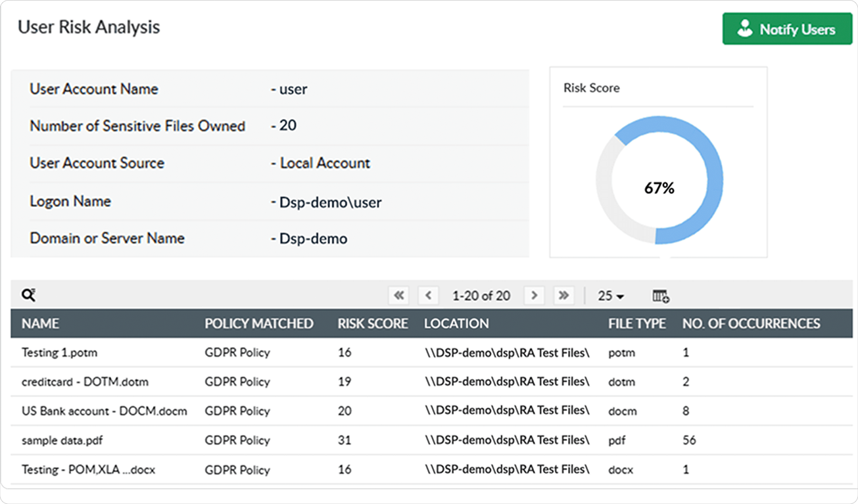This screenshot has width=858, height=504.
Task: Sort by the NAME column header
Action: [40, 323]
